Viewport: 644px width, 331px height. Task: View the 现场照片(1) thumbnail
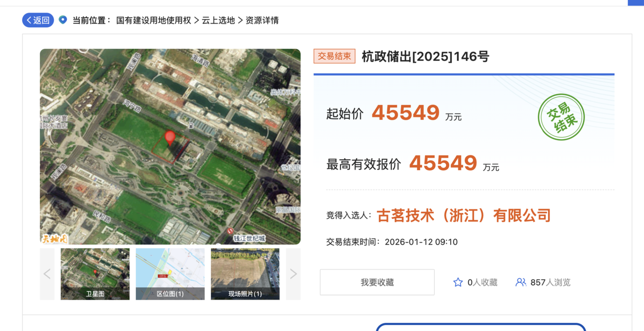(245, 274)
